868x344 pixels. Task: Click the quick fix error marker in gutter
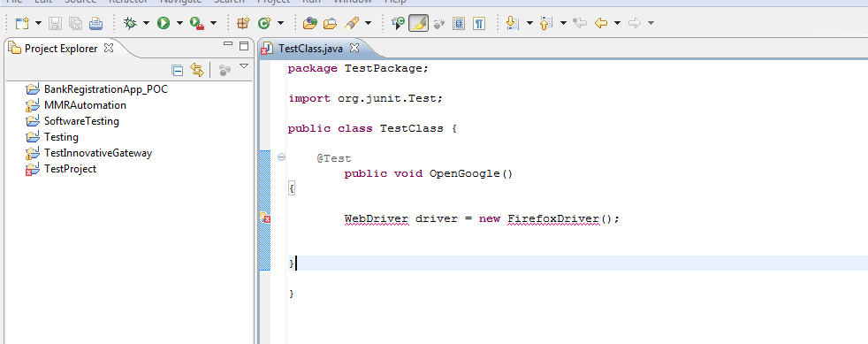pos(265,218)
